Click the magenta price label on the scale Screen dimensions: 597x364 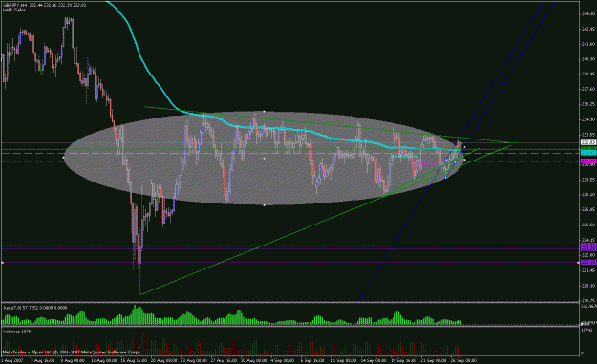pos(587,161)
